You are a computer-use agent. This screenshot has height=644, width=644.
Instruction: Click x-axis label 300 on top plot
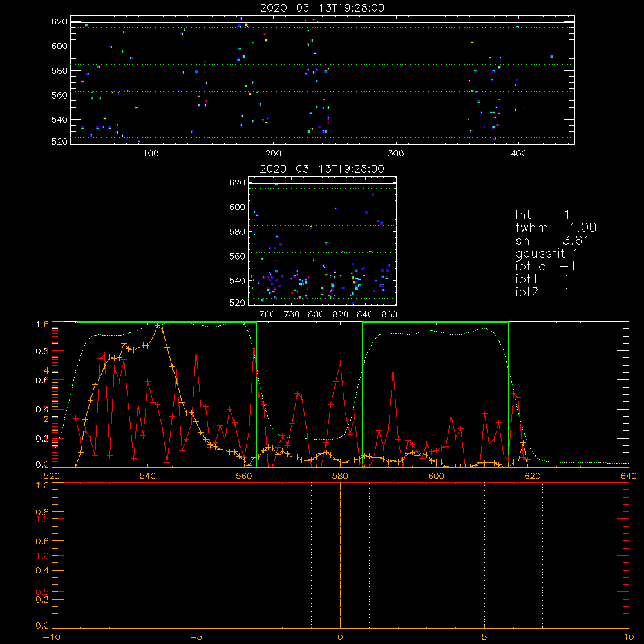tap(396, 154)
